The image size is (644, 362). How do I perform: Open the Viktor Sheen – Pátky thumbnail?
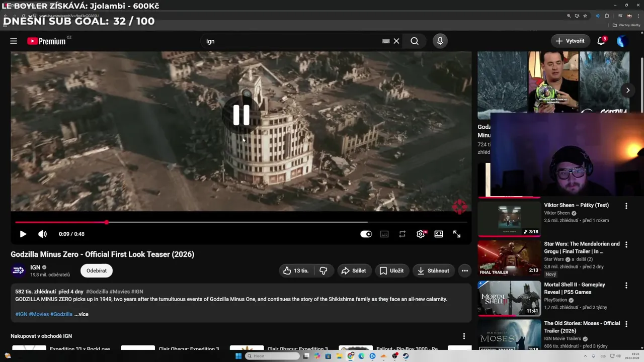509,219
